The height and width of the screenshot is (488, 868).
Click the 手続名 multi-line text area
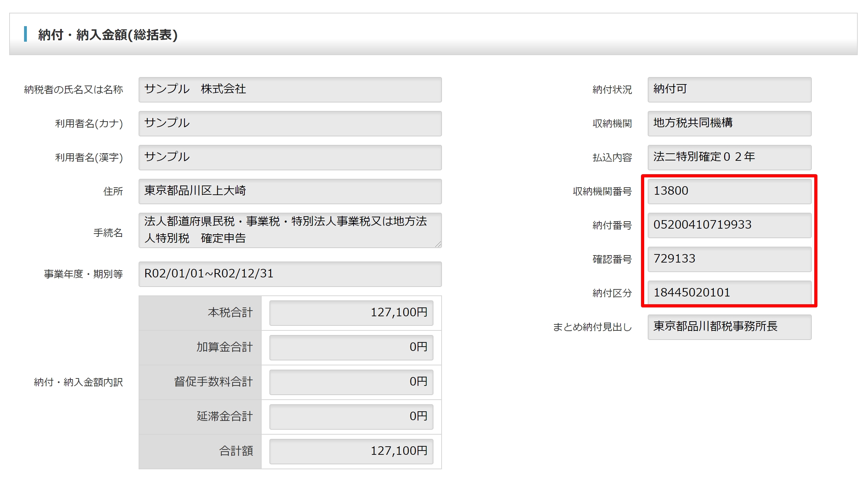pyautogui.click(x=290, y=230)
